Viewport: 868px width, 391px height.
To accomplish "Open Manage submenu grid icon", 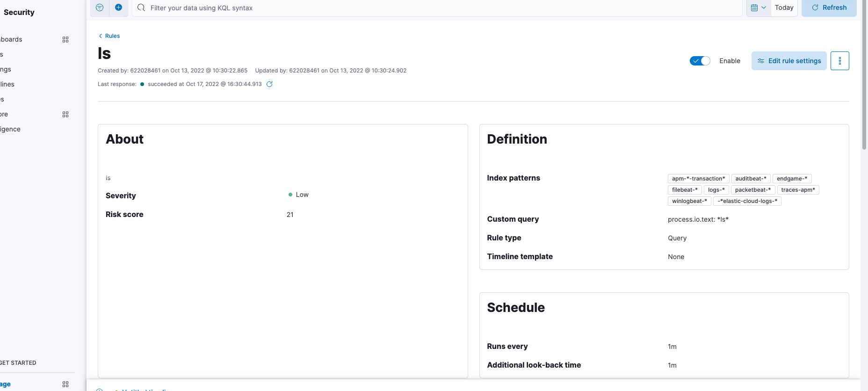I will click(65, 384).
